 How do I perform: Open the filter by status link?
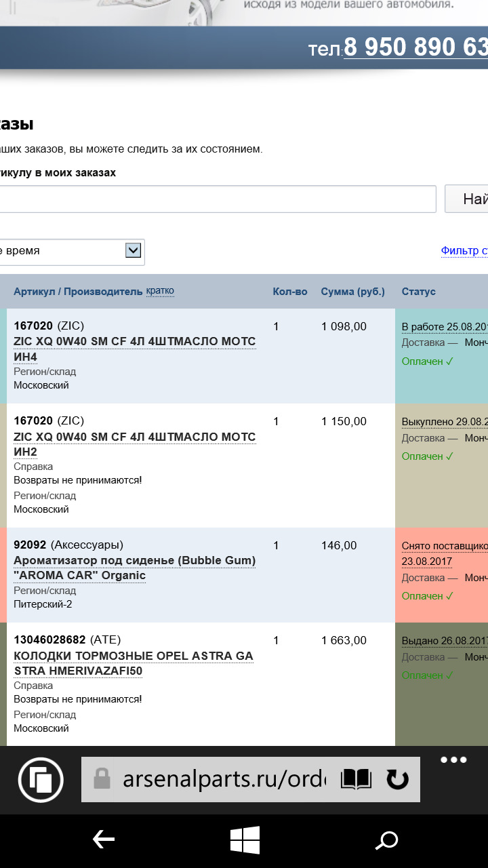[x=464, y=251]
